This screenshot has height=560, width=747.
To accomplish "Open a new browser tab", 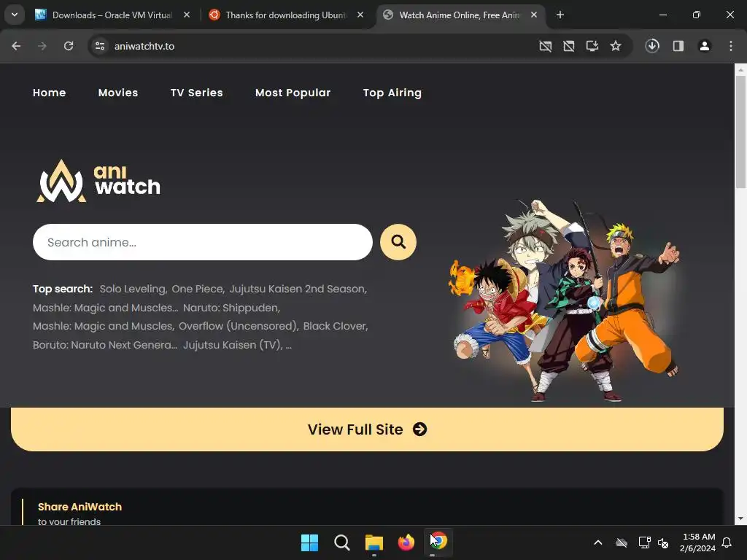I will pyautogui.click(x=560, y=15).
